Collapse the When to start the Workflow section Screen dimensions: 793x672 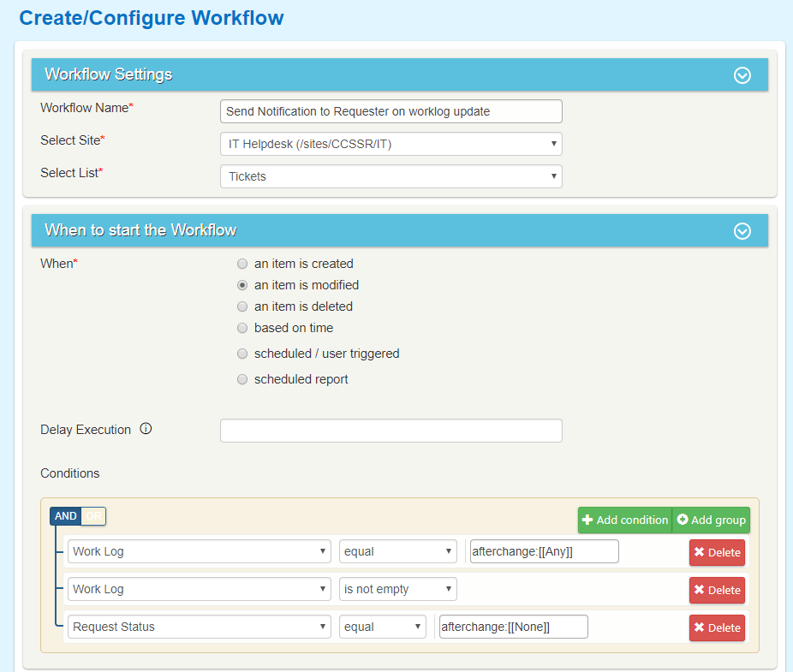click(742, 230)
